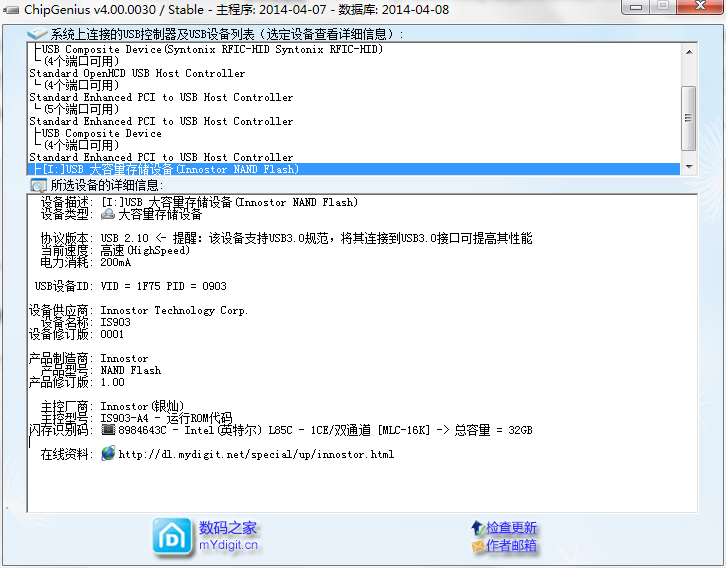
Task: Click the ChipGenius title bar app icon
Action: [x=11, y=10]
